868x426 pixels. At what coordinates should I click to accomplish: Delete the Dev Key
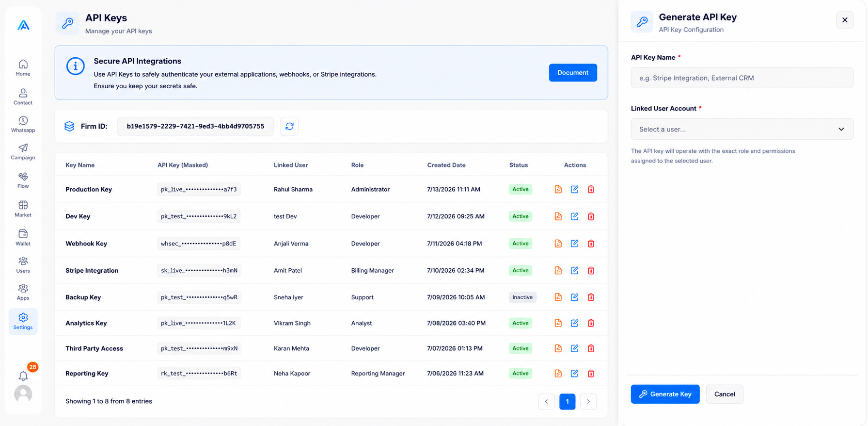tap(591, 216)
